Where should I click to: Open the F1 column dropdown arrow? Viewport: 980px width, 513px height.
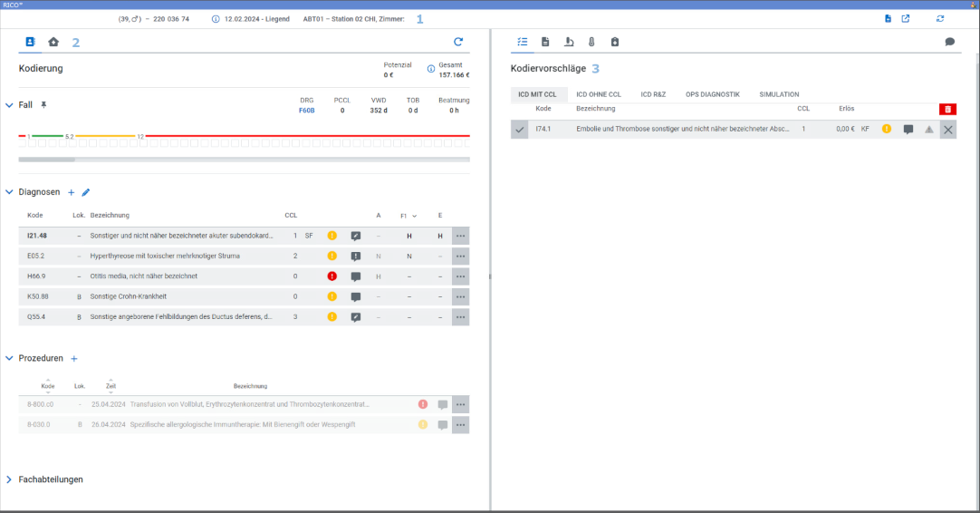[x=415, y=216]
